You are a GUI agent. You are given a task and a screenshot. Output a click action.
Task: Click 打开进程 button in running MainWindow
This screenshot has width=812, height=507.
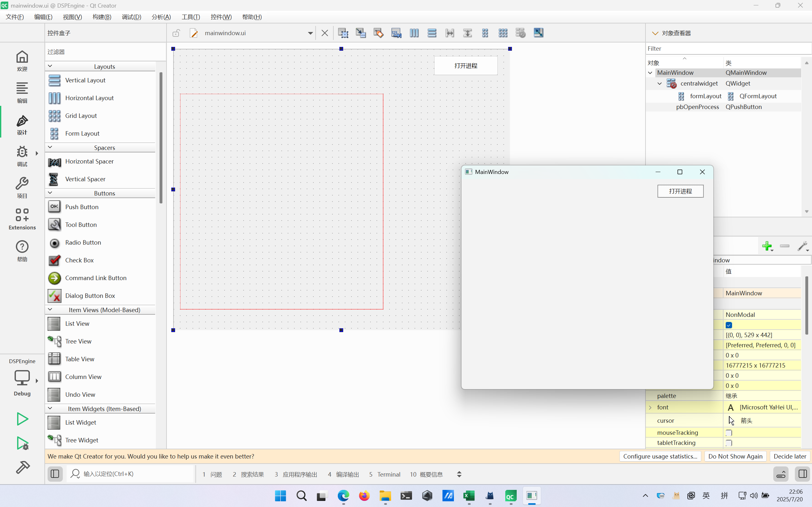680,191
